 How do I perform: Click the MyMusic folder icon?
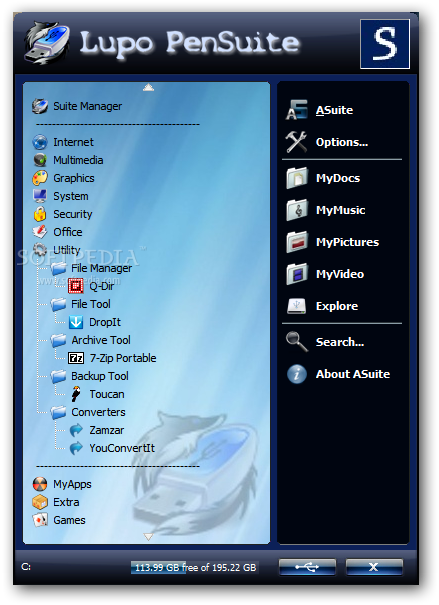coord(297,210)
